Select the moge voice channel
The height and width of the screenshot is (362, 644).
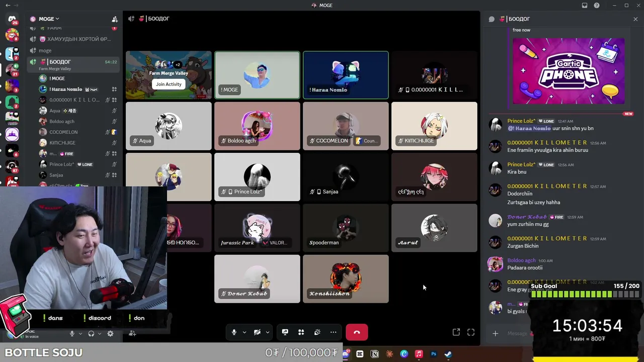[73, 50]
